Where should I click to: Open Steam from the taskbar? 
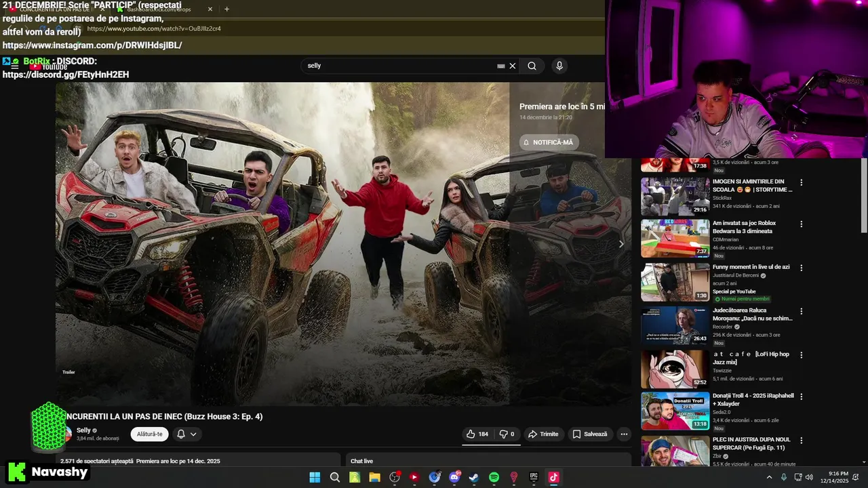474,477
